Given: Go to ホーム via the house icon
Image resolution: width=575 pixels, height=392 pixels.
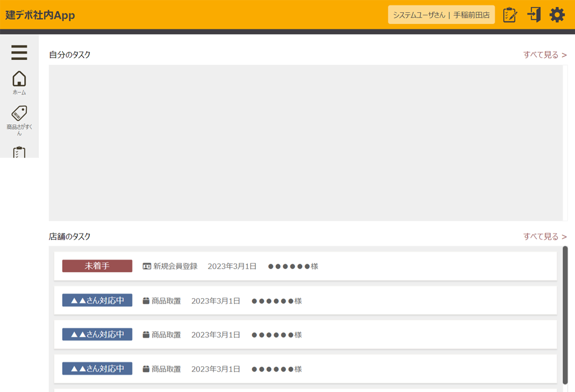Looking at the screenshot, I should pos(19,83).
